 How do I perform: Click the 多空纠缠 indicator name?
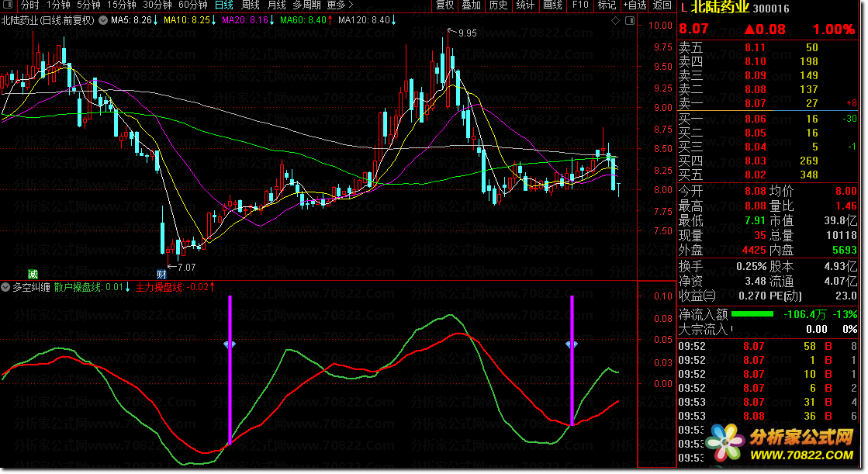coord(32,287)
